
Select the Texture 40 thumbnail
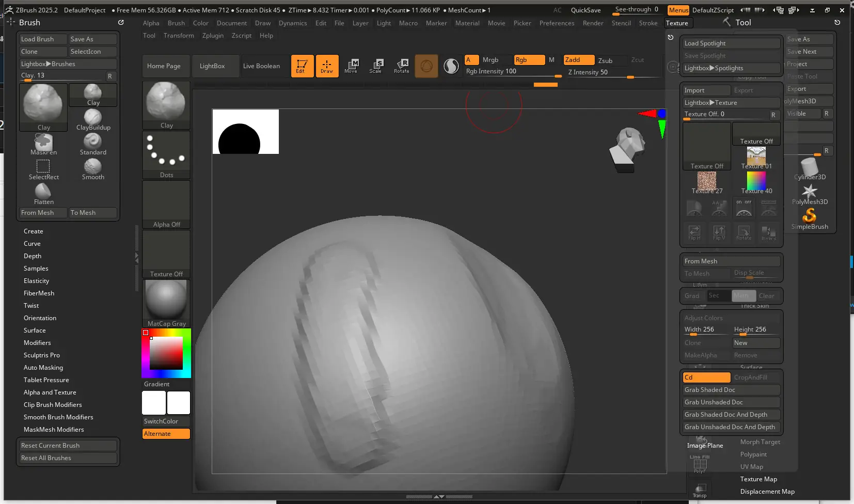click(x=756, y=181)
